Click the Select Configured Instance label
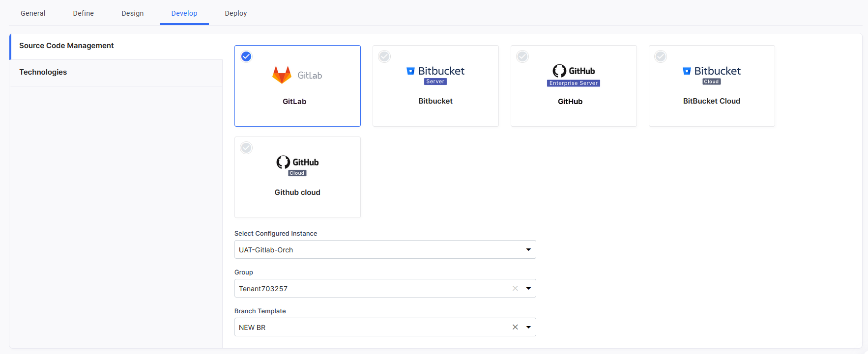This screenshot has height=354, width=868. point(276,234)
